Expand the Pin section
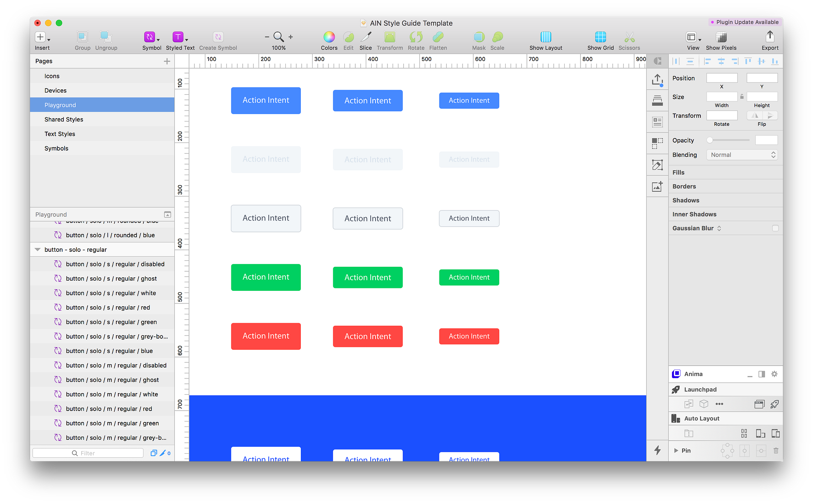The height and width of the screenshot is (504, 813). (676, 450)
